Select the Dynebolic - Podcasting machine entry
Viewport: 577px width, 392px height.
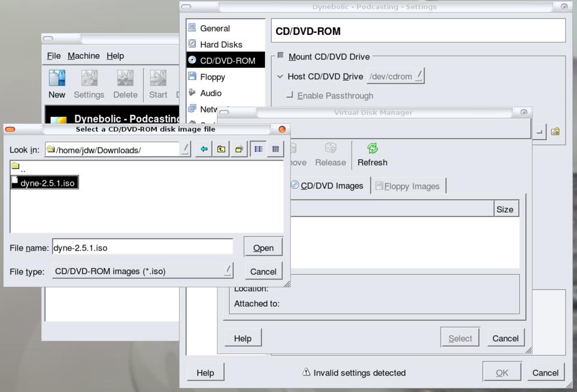112,116
